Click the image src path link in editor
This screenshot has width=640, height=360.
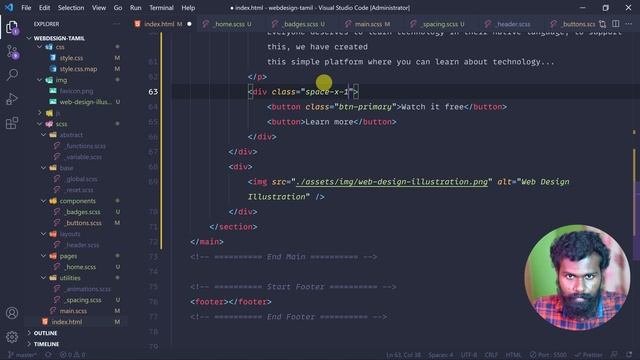point(392,182)
